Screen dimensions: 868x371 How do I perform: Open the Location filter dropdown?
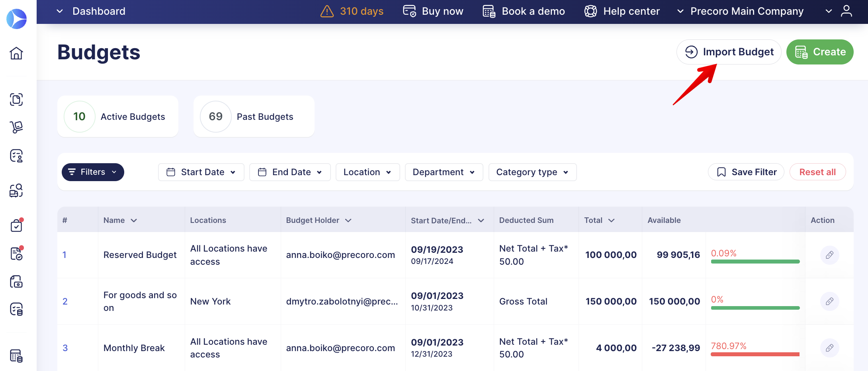coord(368,172)
